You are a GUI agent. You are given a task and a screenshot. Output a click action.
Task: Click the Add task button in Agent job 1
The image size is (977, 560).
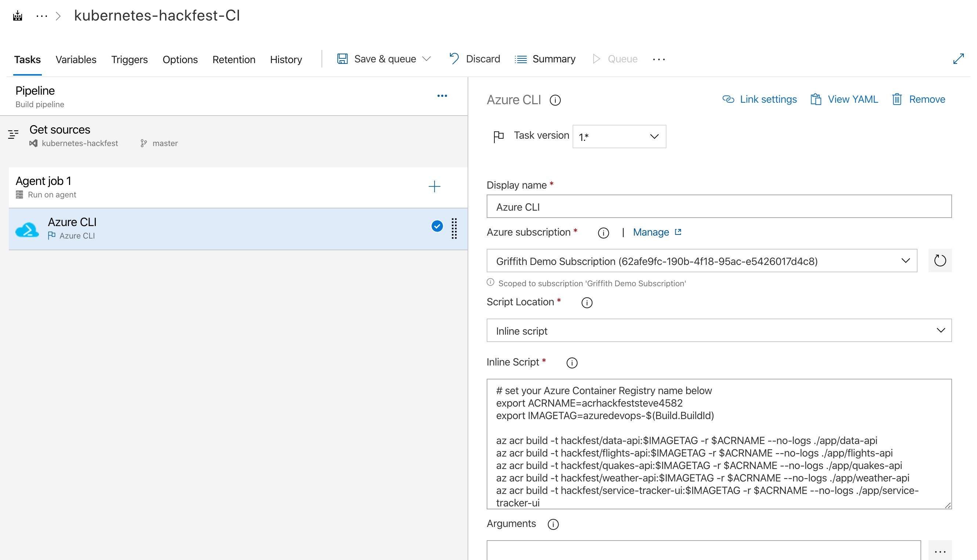pos(434,186)
